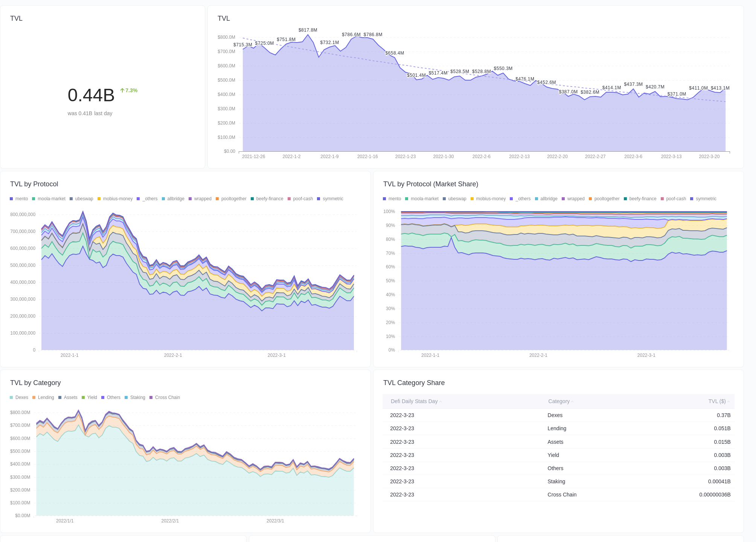Click the green 7.3% increase arrow

[122, 90]
